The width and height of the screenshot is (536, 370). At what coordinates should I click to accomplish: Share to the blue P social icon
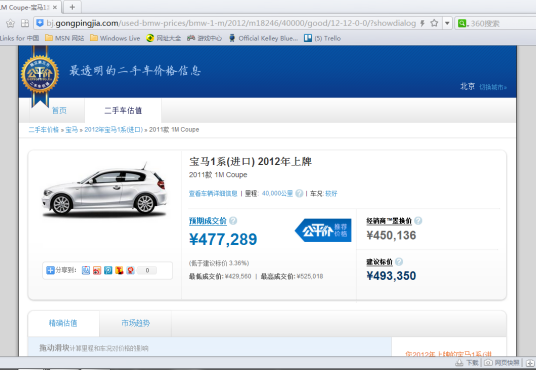coord(108,270)
